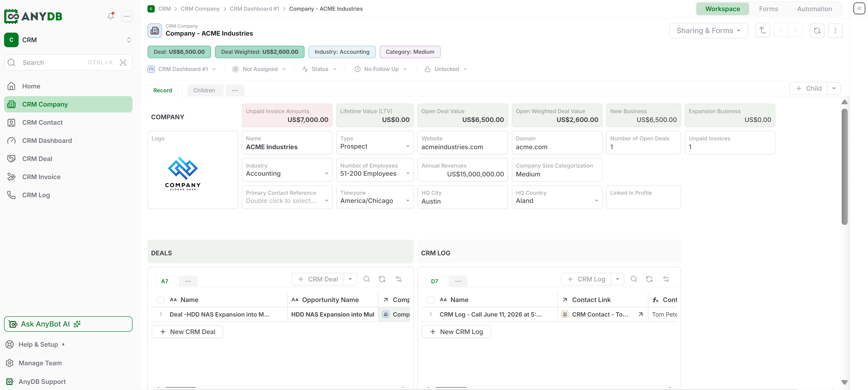Image resolution: width=868 pixels, height=390 pixels.
Task: Click the AnyDB logo
Action: tap(33, 16)
